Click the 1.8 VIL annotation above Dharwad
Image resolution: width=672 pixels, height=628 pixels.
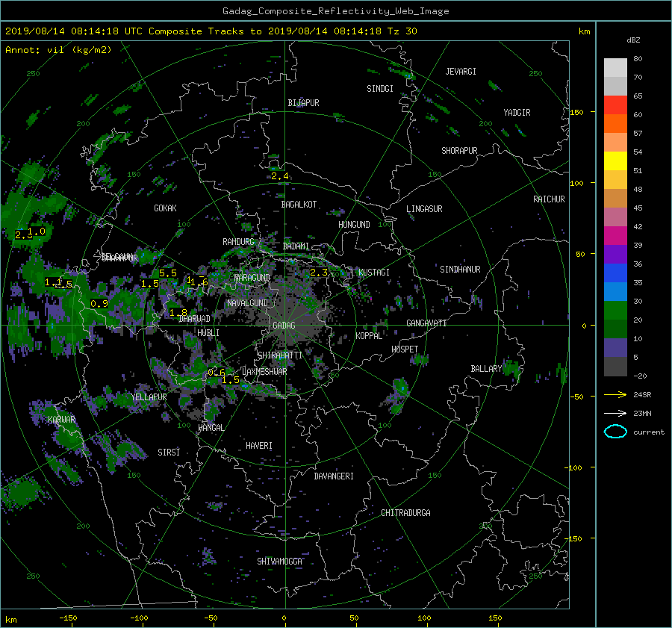(x=178, y=313)
